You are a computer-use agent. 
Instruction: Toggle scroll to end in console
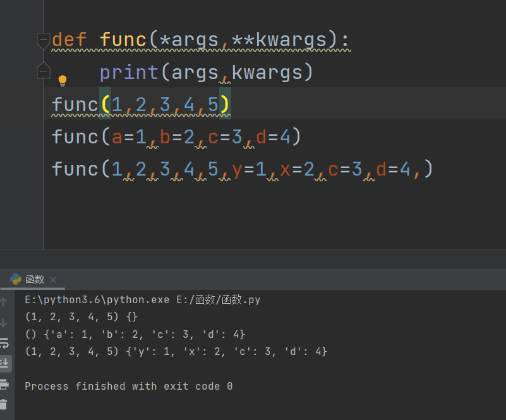click(5, 364)
